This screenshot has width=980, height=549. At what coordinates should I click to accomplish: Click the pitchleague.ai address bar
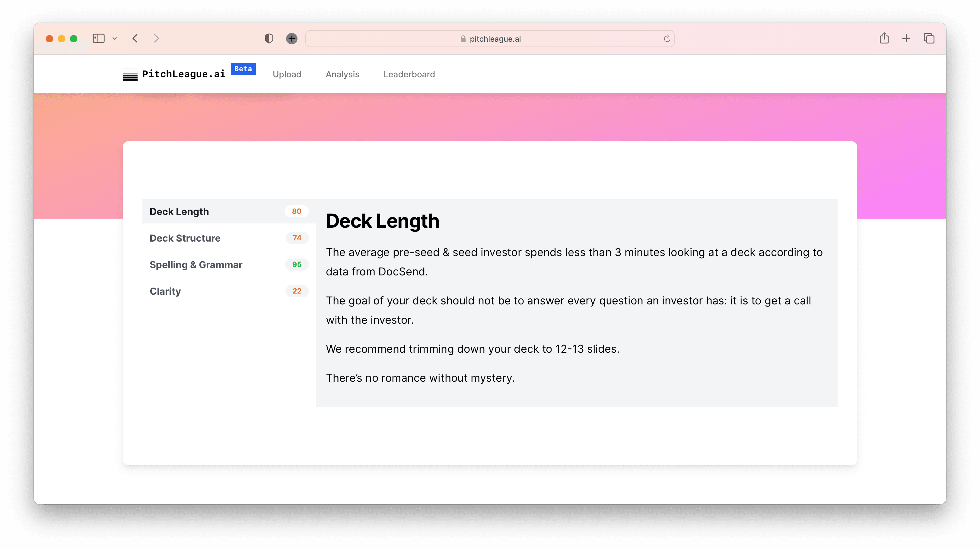(x=490, y=39)
